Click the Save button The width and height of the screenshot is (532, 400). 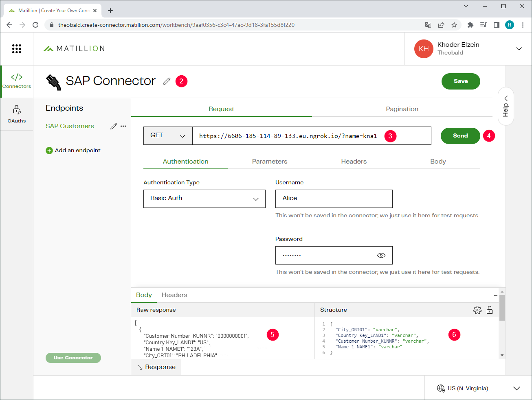click(461, 81)
